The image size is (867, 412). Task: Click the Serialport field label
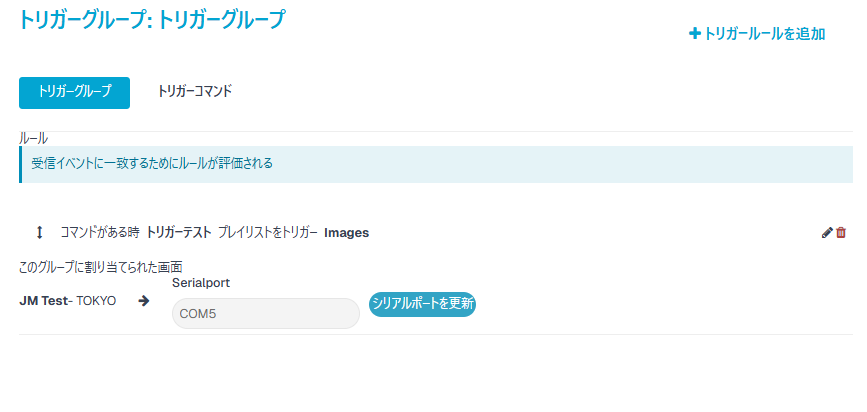coord(201,283)
